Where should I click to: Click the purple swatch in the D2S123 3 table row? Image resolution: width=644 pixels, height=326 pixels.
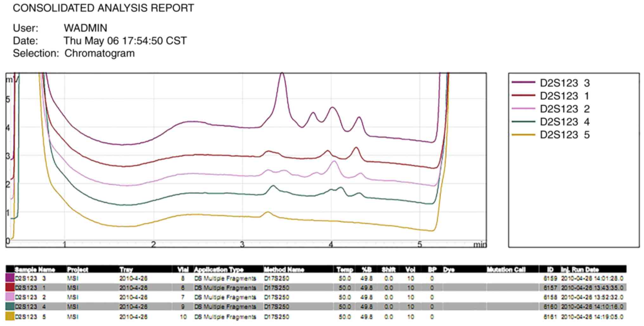pos(10,278)
